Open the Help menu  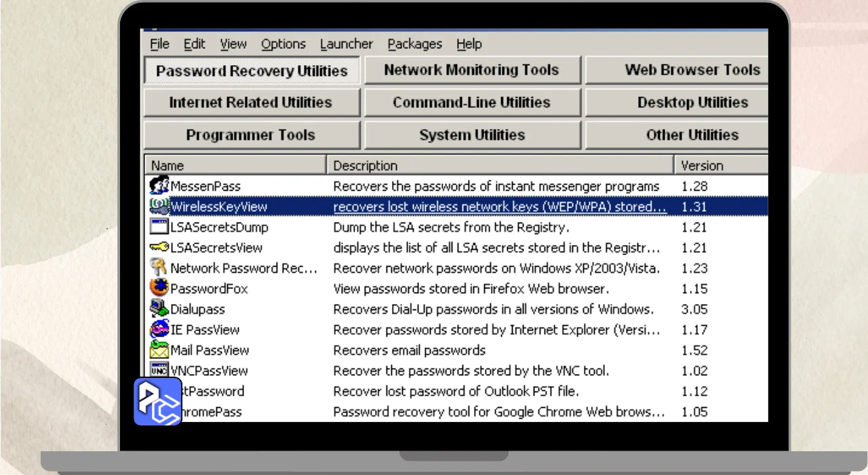469,44
